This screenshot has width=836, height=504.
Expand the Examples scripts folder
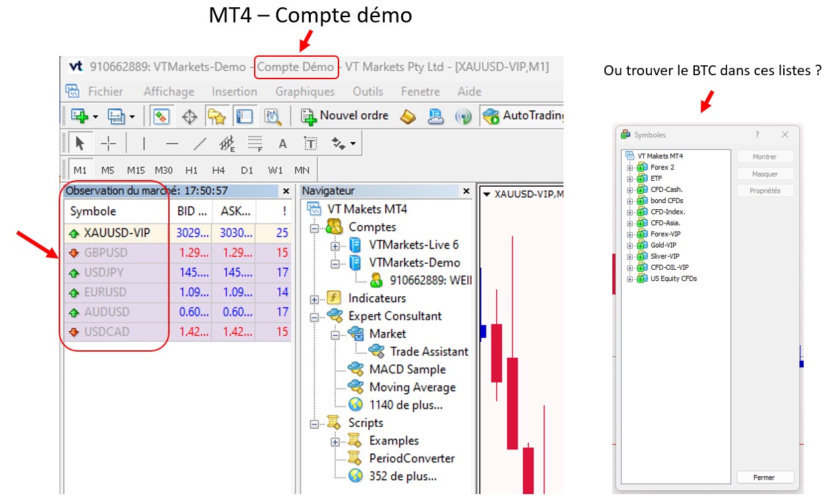tap(335, 441)
